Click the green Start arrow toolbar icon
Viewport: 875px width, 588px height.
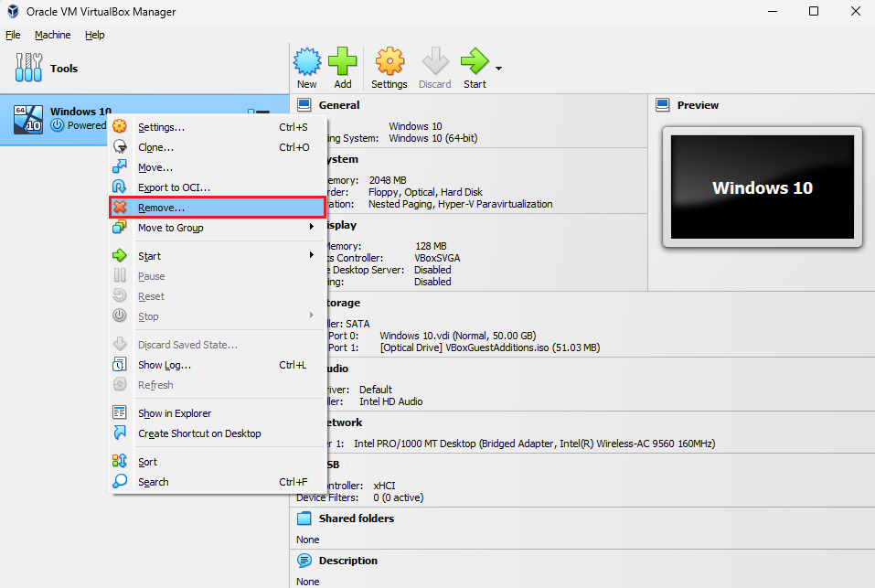pyautogui.click(x=475, y=61)
